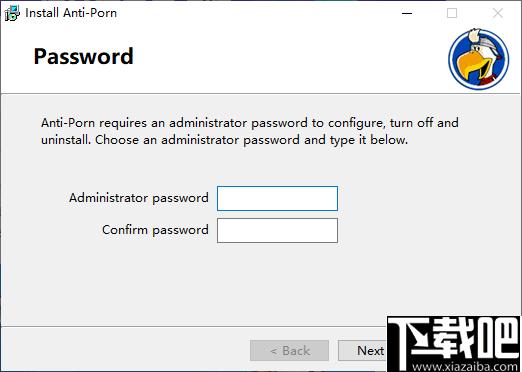Close the Install Anti-Porn dialog

pos(498,13)
